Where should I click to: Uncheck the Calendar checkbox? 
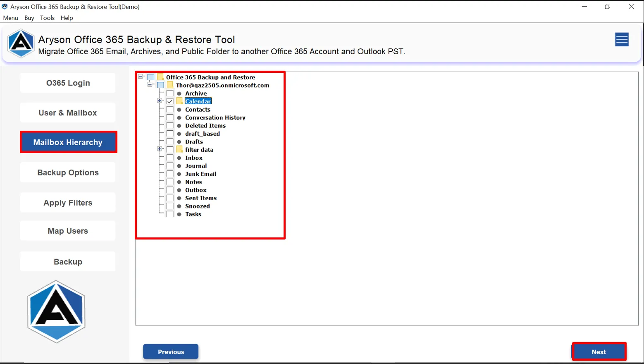click(169, 101)
